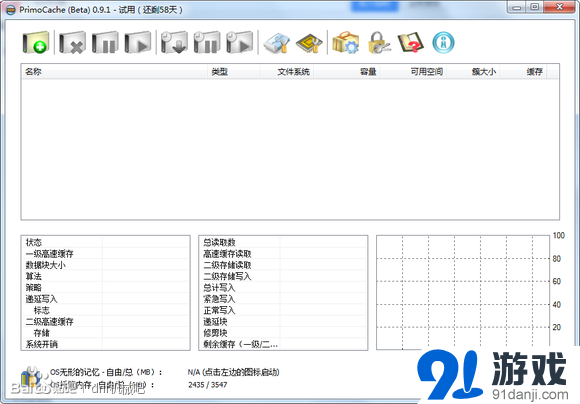Viewport: 580px width, 404px height.
Task: Open the level-2 storage manager icon
Action: 309,43
